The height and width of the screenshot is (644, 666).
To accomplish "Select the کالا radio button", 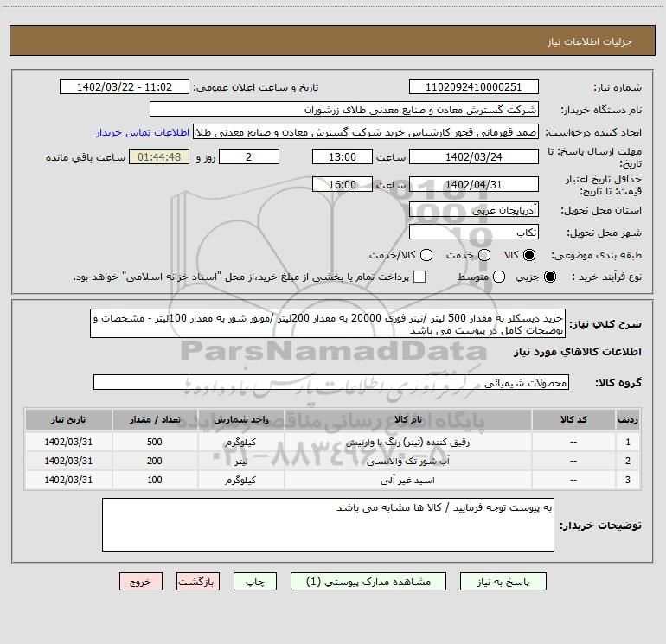I will click(529, 255).
